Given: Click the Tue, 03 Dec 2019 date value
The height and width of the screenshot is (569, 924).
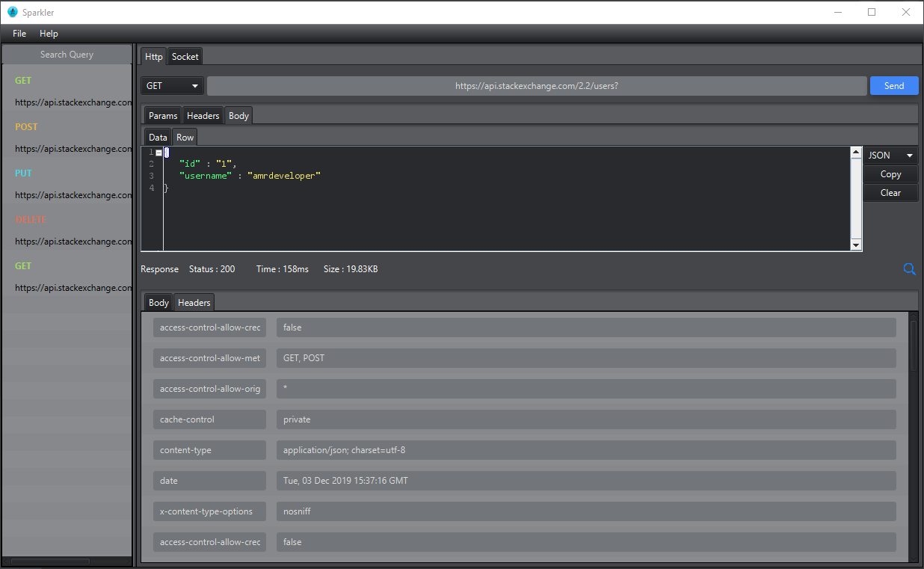Looking at the screenshot, I should tap(586, 481).
